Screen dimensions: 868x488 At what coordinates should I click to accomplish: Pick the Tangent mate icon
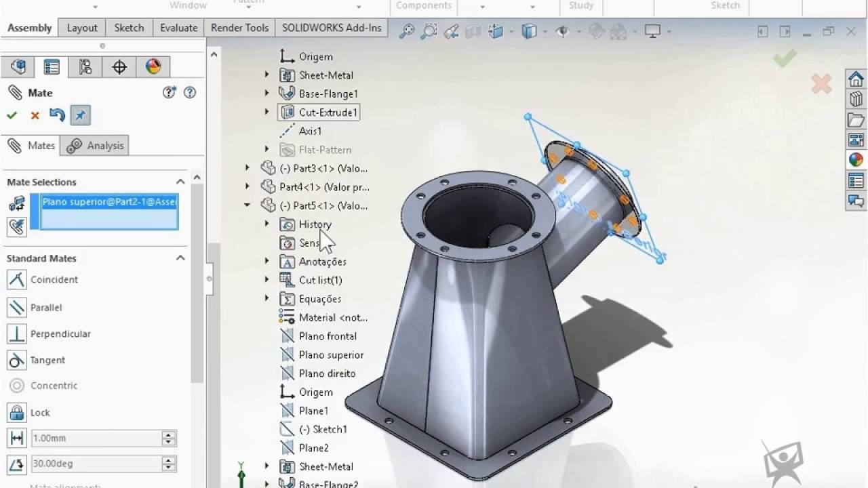[x=17, y=360]
